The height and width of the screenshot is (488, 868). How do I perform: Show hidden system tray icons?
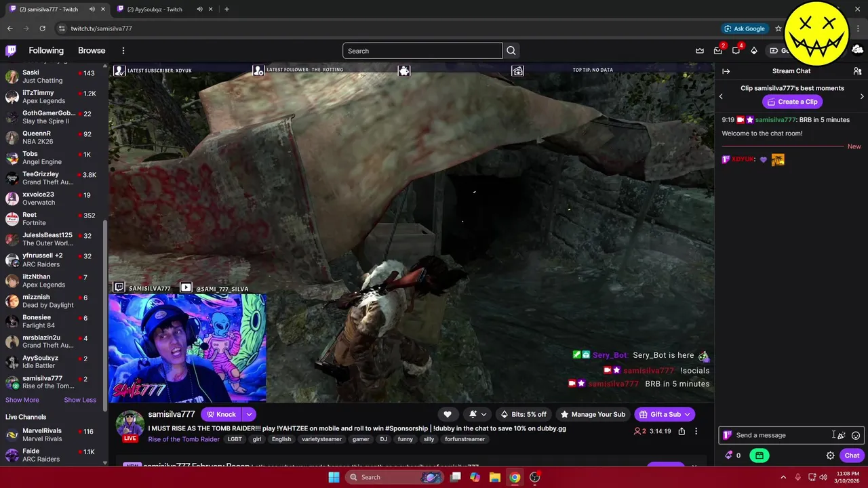coord(783,477)
